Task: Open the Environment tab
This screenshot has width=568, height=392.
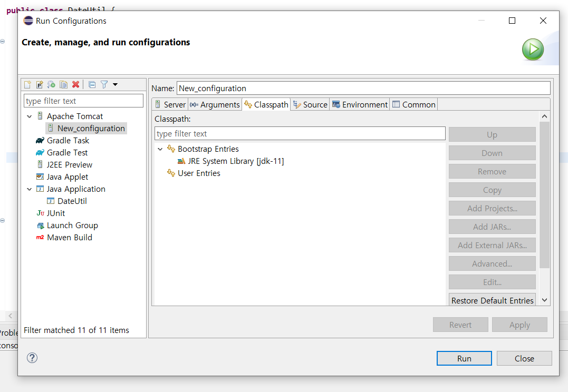Action: (x=360, y=104)
